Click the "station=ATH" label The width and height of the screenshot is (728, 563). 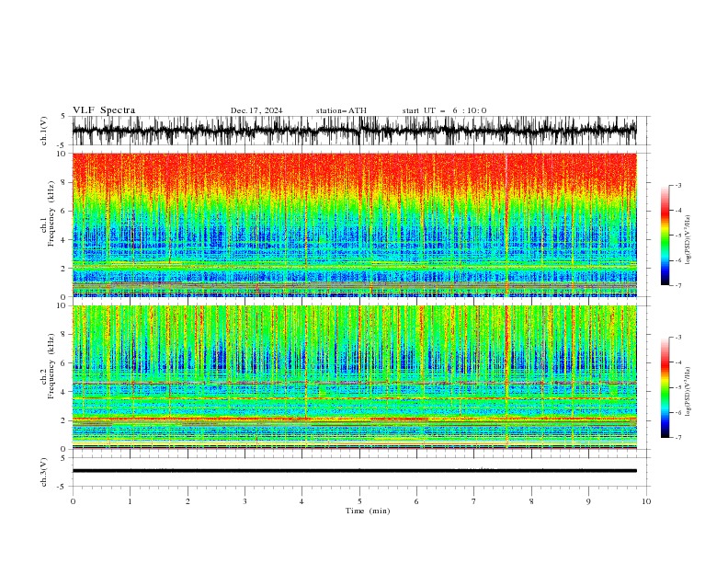[341, 110]
